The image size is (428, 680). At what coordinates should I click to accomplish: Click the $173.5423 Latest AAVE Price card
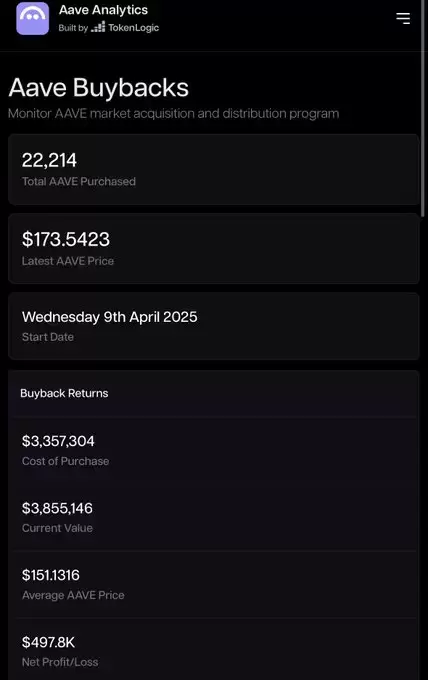214,248
